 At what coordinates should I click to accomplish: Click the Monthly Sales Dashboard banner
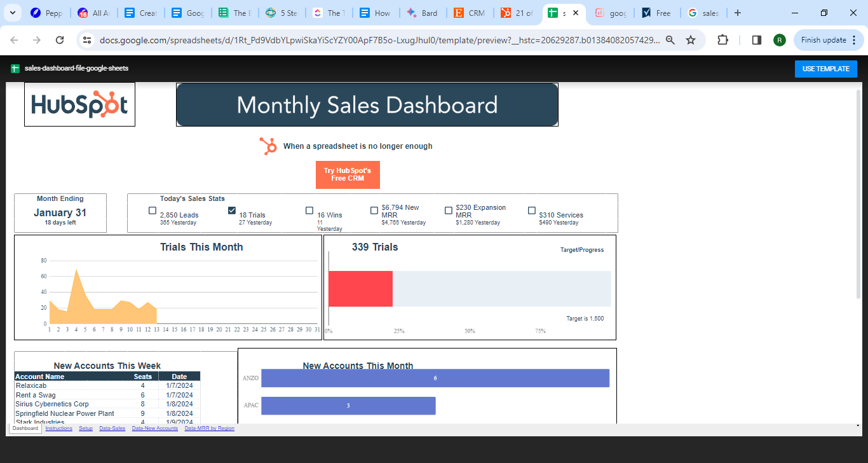367,105
